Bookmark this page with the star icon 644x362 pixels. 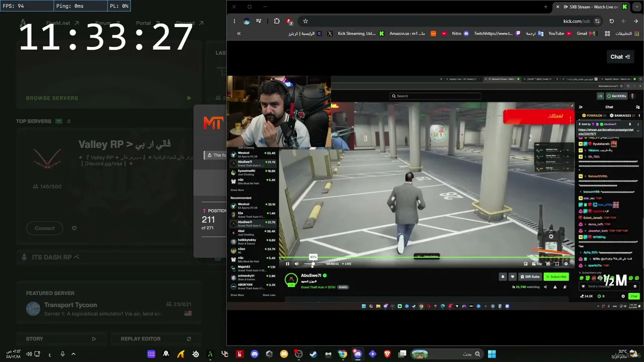[305, 21]
